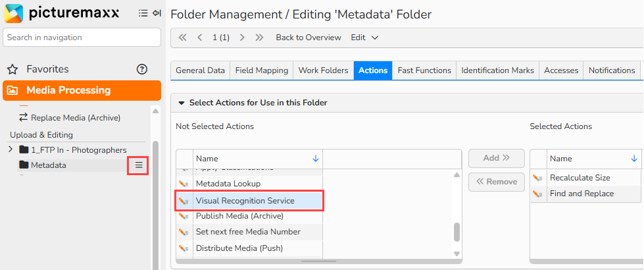Click pencil icon beside Metadata Lookup
The width and height of the screenshot is (644, 270).
pyautogui.click(x=184, y=184)
